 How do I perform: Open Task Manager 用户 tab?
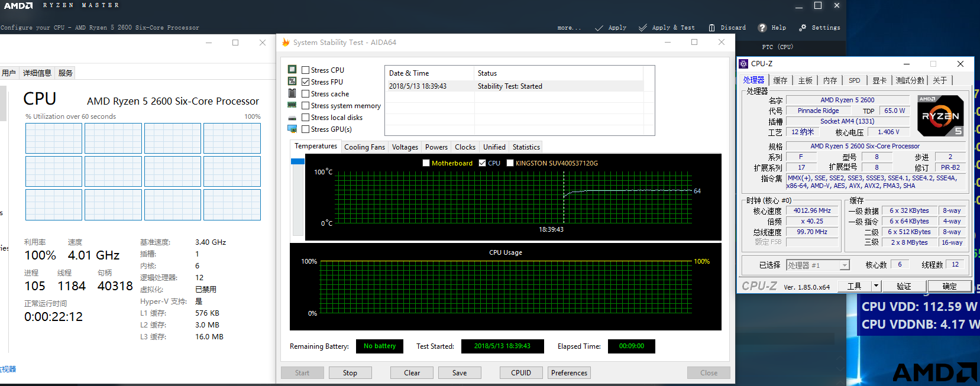8,73
